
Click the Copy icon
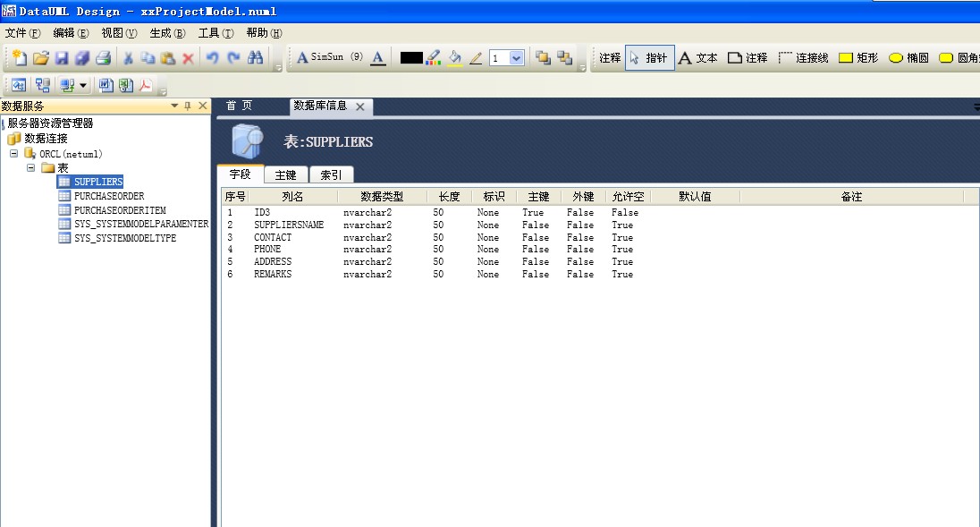coord(148,58)
